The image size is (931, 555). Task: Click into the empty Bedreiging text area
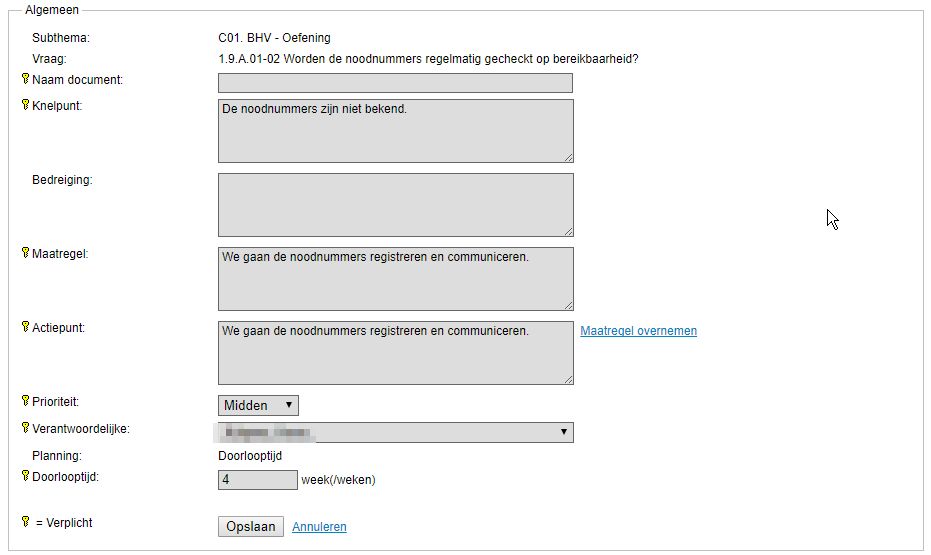[395, 204]
